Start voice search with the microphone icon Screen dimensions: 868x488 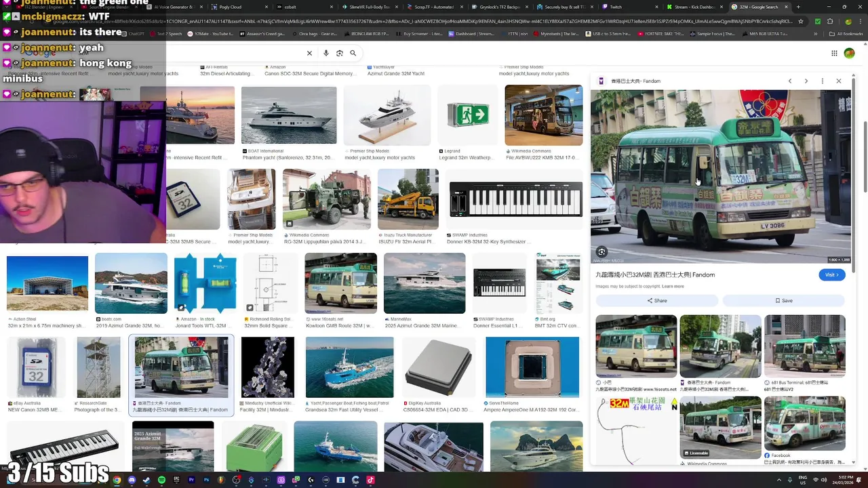326,53
